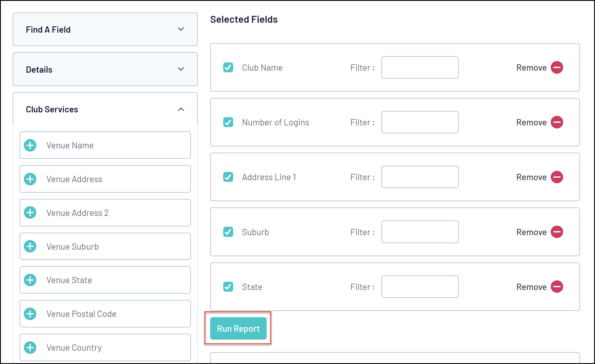Toggle the Address Line 1 checkbox

[228, 177]
